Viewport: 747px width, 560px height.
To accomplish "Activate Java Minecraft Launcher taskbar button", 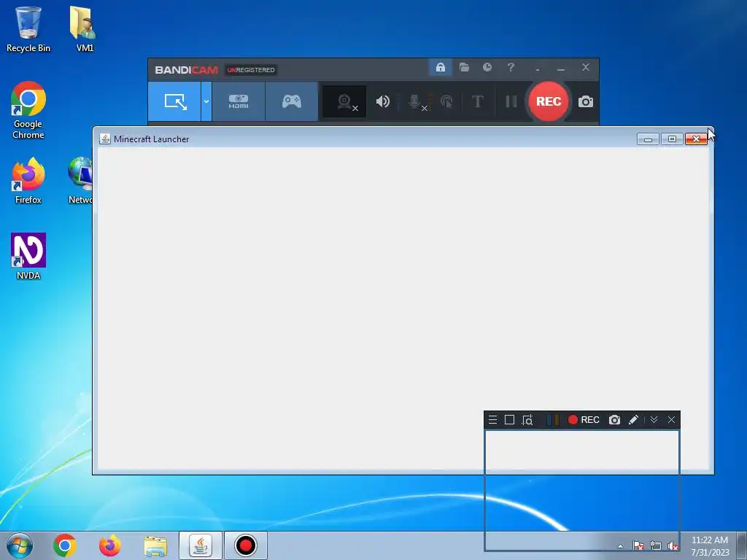I will pos(201,545).
